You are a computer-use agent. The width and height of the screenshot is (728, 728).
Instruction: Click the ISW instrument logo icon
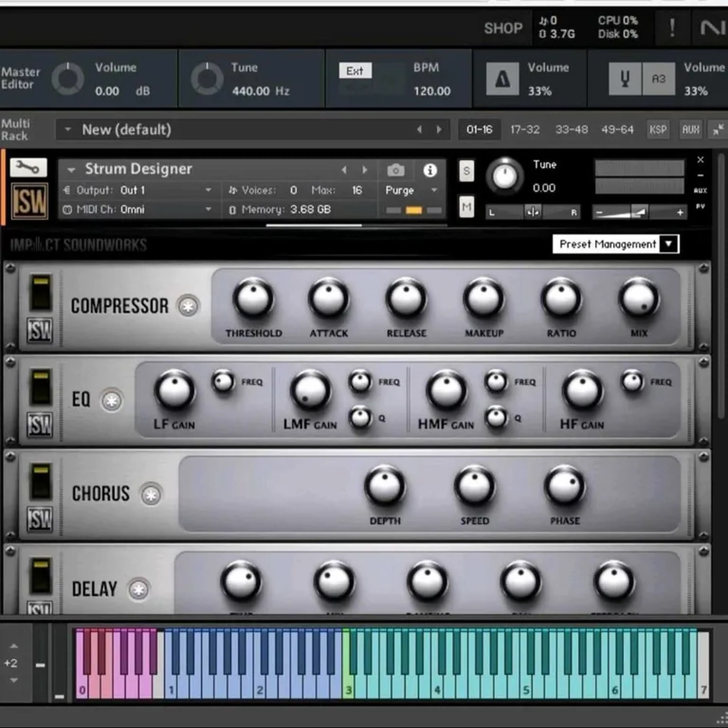[x=29, y=201]
